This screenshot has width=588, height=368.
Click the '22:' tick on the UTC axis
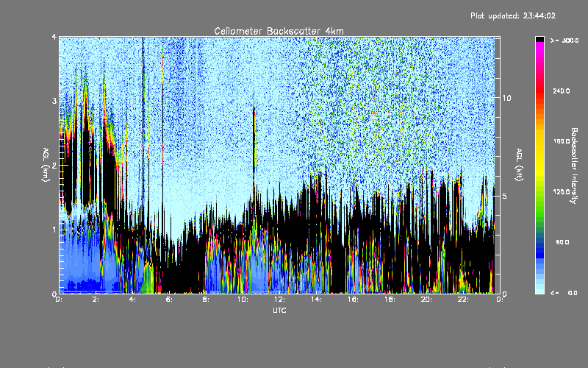click(x=464, y=300)
